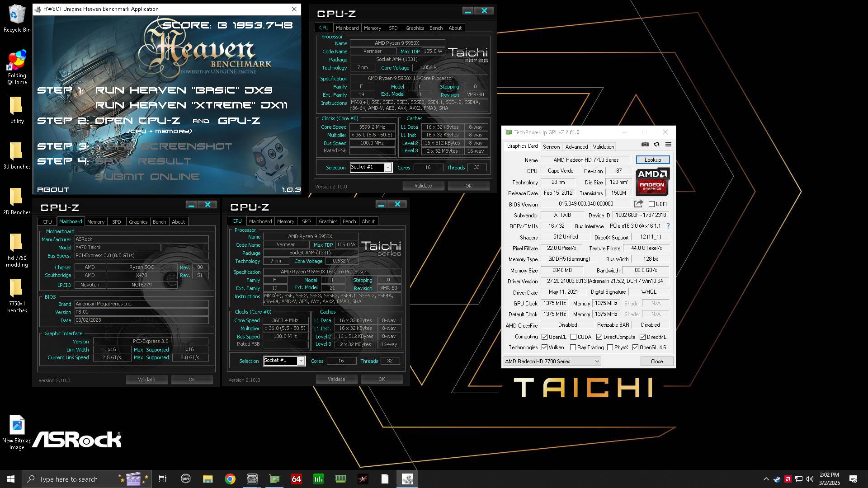Click the taskbar search box
The height and width of the screenshot is (488, 868).
(x=87, y=479)
